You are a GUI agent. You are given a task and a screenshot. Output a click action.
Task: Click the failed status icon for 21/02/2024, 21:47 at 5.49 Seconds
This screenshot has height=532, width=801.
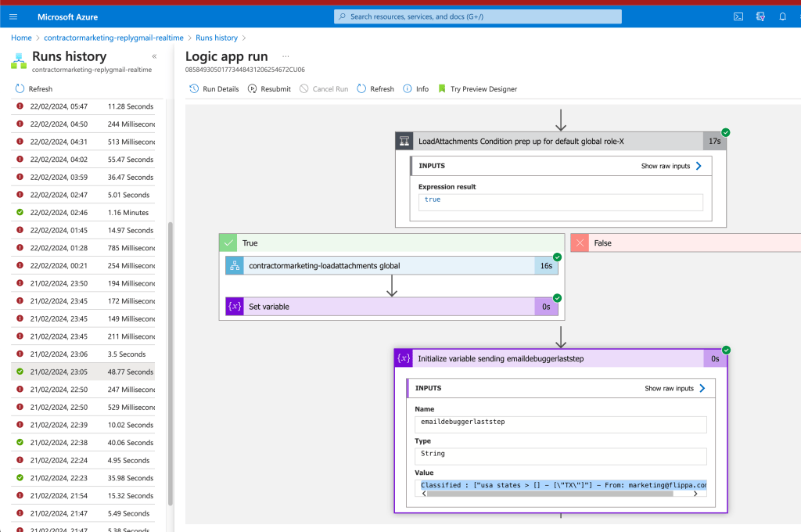(20, 513)
